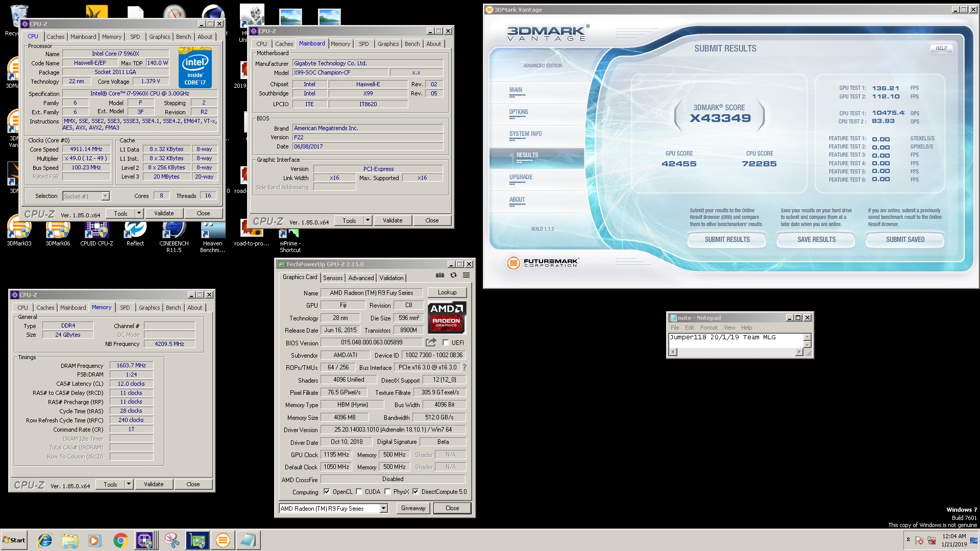
Task: Open the File menu in Notepad
Action: tap(675, 328)
